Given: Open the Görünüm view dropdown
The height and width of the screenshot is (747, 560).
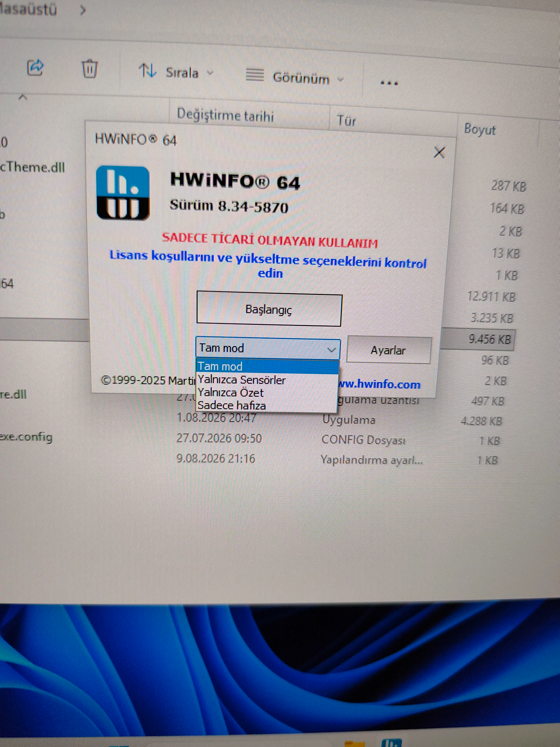Looking at the screenshot, I should click(295, 77).
